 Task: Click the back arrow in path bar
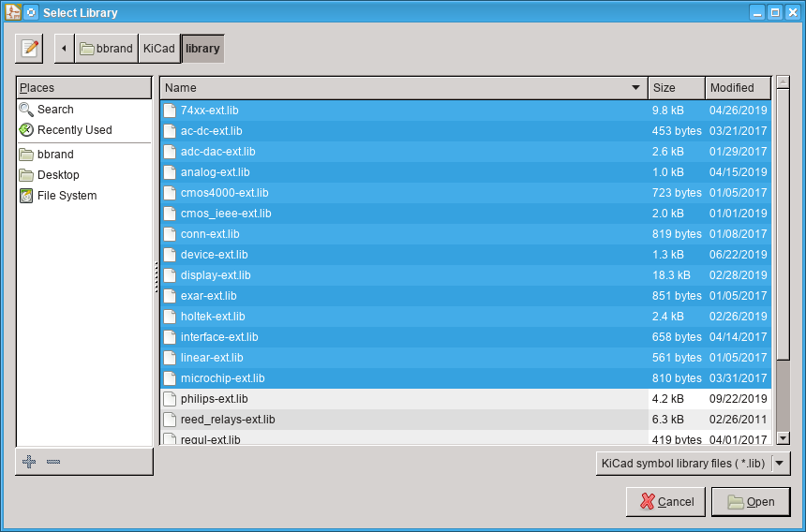coord(65,49)
